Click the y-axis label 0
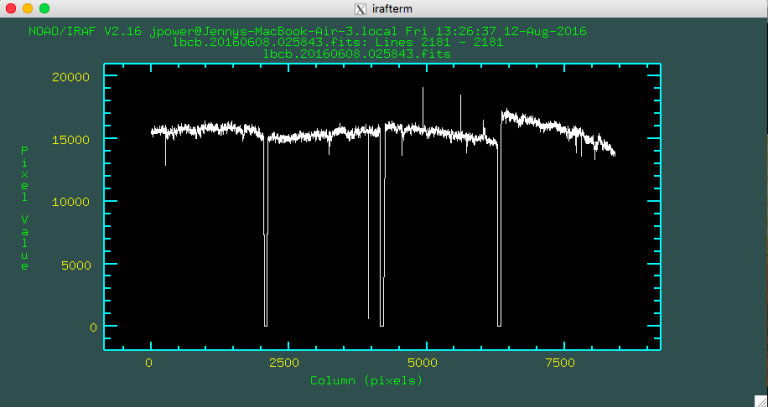 [x=93, y=327]
